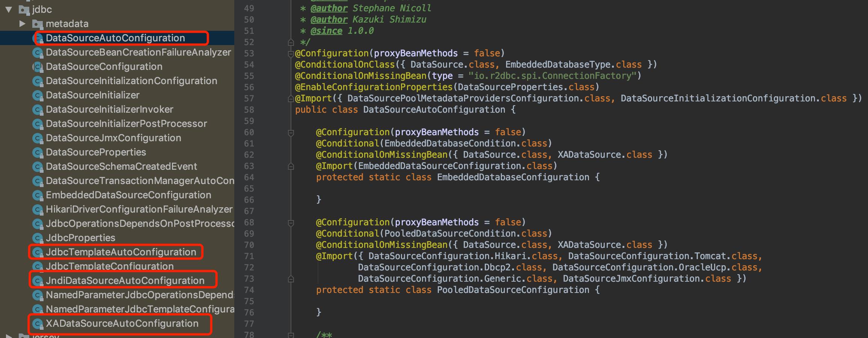Click the jdbc package folder icon
This screenshot has height=338, width=868.
(24, 10)
